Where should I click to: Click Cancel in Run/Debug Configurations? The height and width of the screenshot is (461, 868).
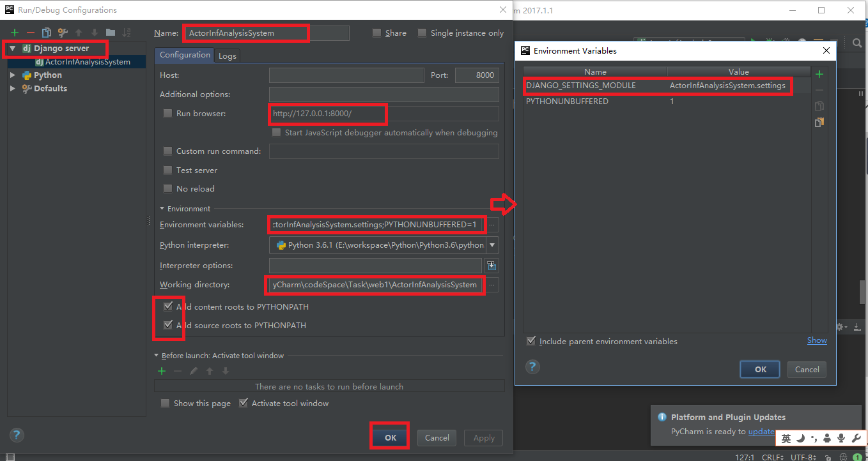click(x=437, y=437)
